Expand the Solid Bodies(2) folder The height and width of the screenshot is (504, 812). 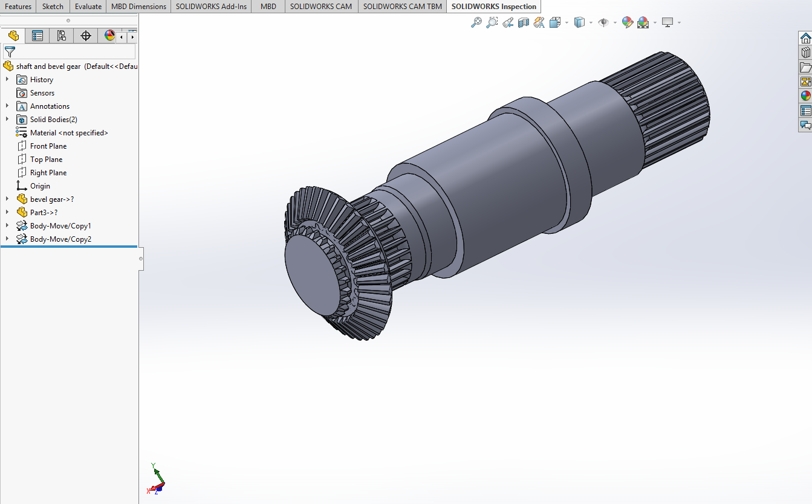(7, 119)
